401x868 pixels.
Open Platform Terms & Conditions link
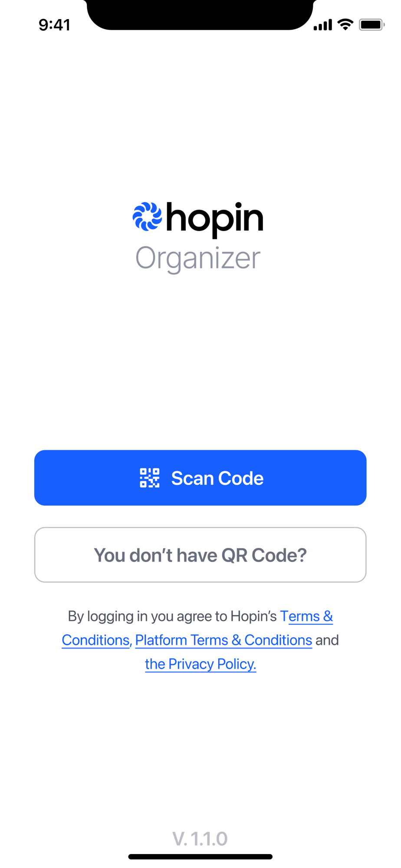(x=224, y=640)
